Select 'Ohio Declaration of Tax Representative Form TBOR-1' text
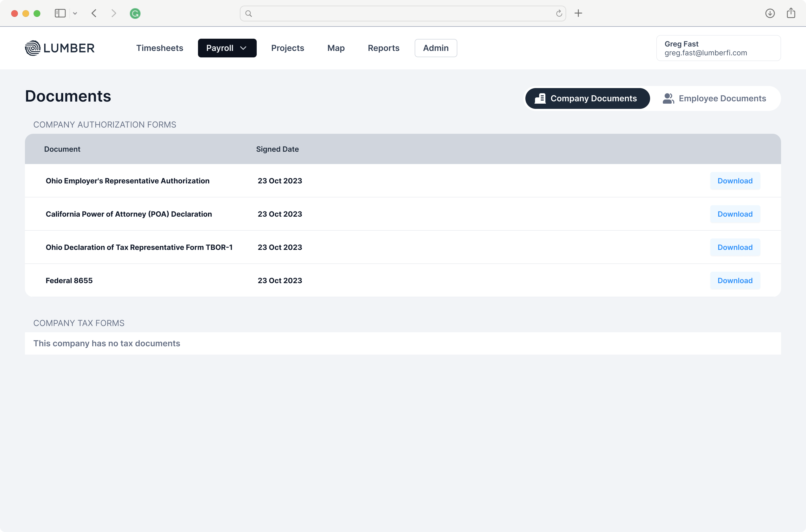806x532 pixels. pos(139,247)
